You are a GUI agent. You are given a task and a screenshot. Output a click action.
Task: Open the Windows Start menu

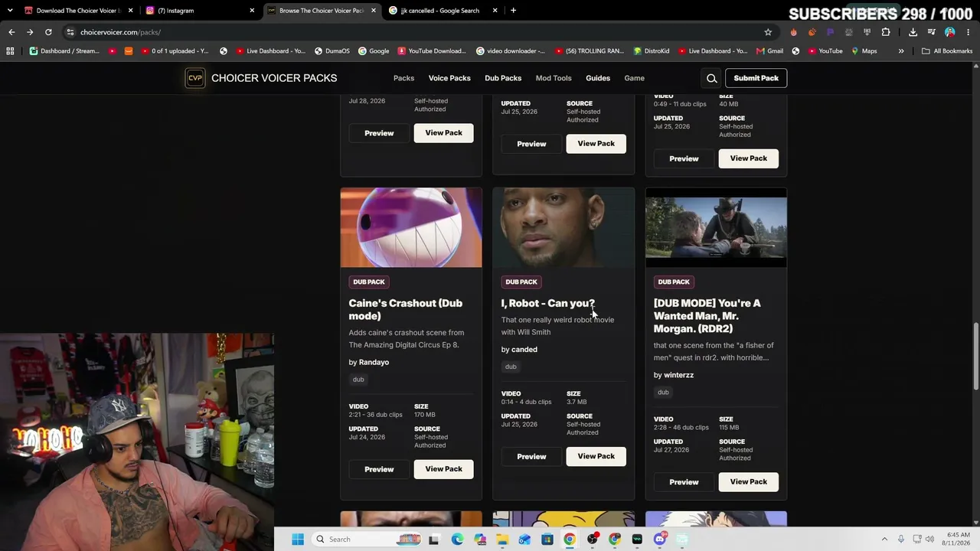click(x=298, y=540)
